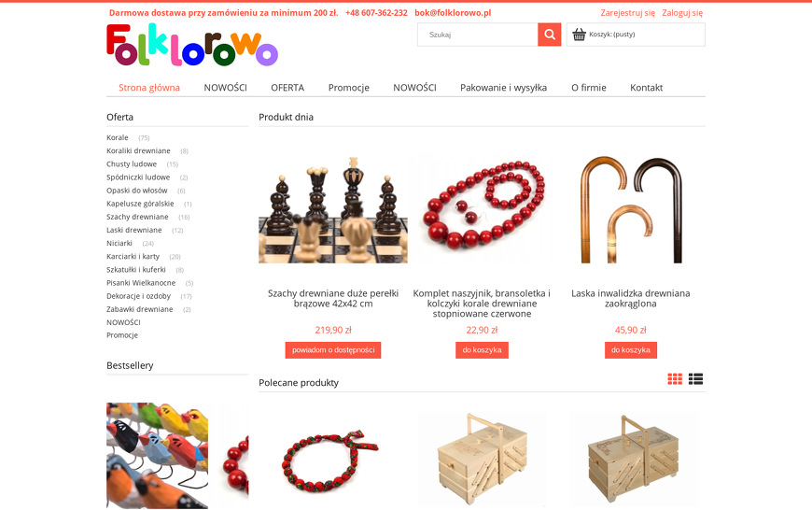Open the Kontakt menu item
Viewport: 812px width, 510px height.
[646, 88]
